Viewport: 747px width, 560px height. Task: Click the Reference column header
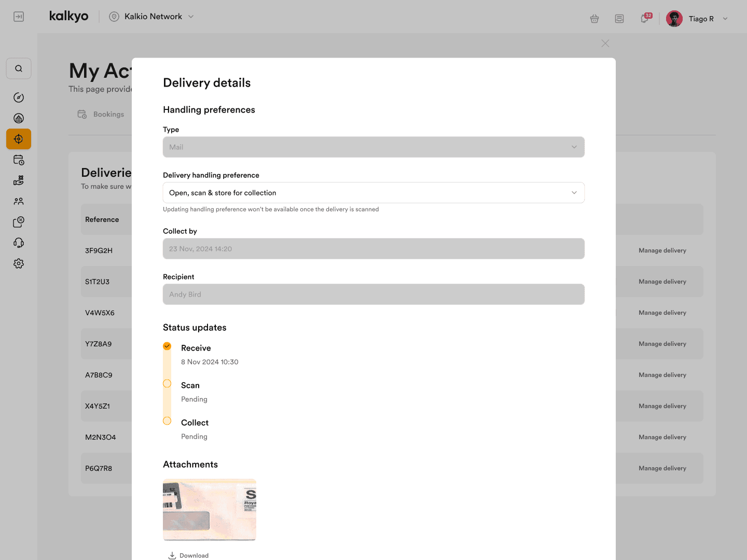pyautogui.click(x=102, y=220)
